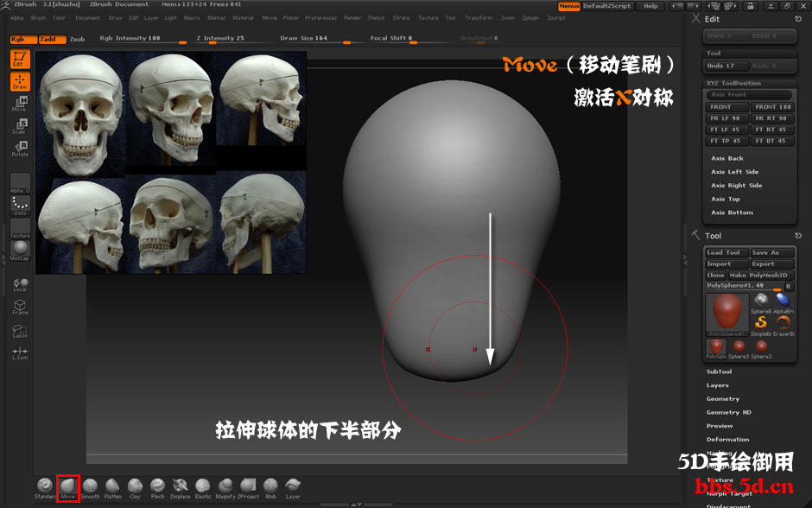812x508 pixels.
Task: Open the Transform menu
Action: coord(479,18)
